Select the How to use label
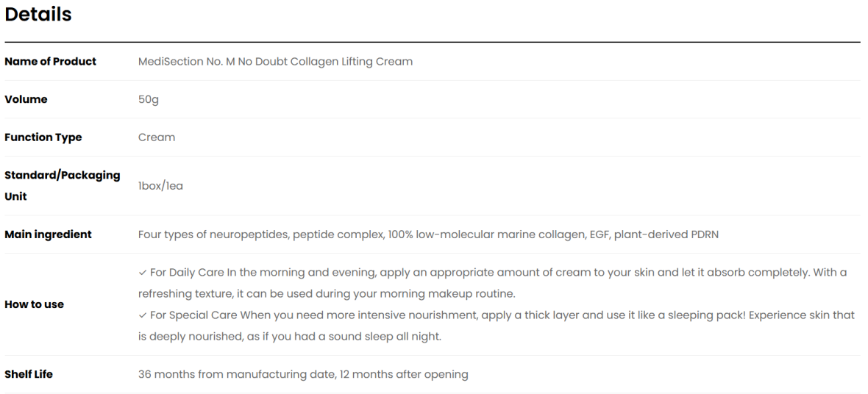 [35, 304]
